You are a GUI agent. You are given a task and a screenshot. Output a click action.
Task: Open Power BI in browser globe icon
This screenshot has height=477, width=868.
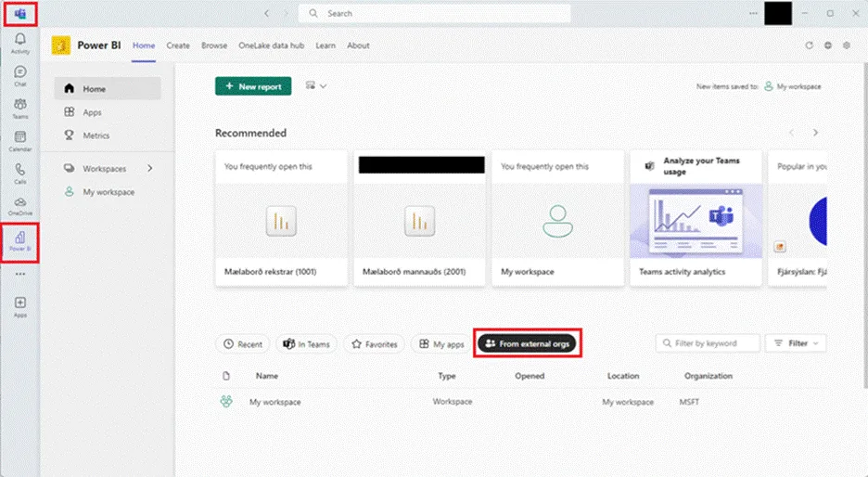tap(828, 45)
